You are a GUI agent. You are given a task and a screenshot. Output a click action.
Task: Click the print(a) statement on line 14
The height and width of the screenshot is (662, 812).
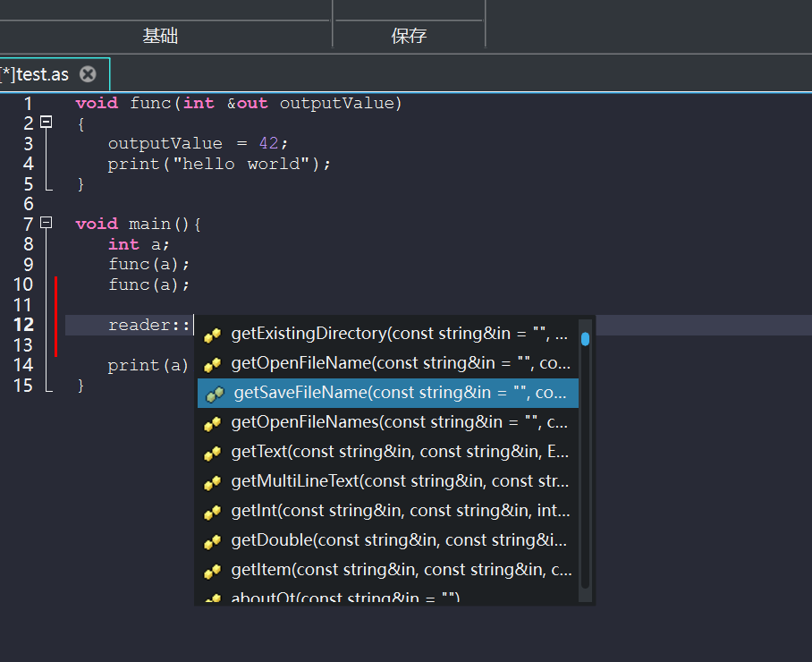tap(148, 366)
